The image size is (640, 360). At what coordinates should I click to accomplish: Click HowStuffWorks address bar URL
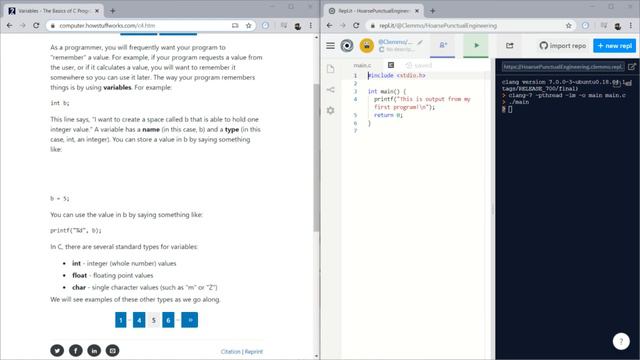107,25
